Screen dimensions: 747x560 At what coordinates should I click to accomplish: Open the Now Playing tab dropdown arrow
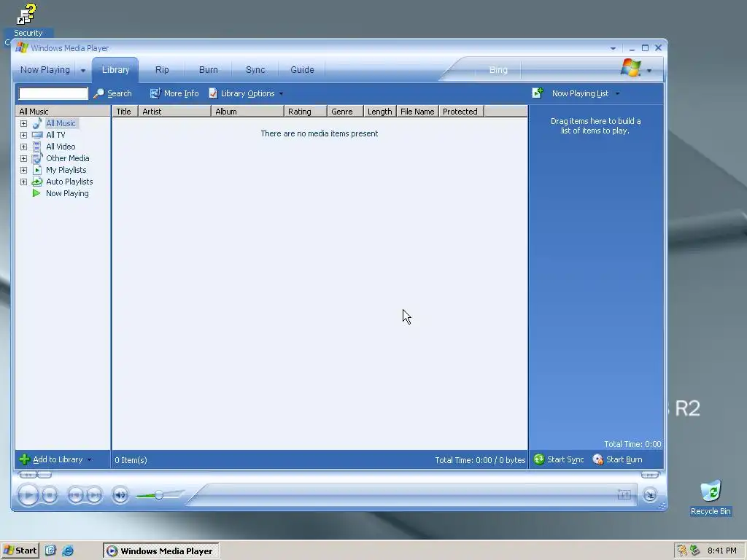tap(83, 71)
